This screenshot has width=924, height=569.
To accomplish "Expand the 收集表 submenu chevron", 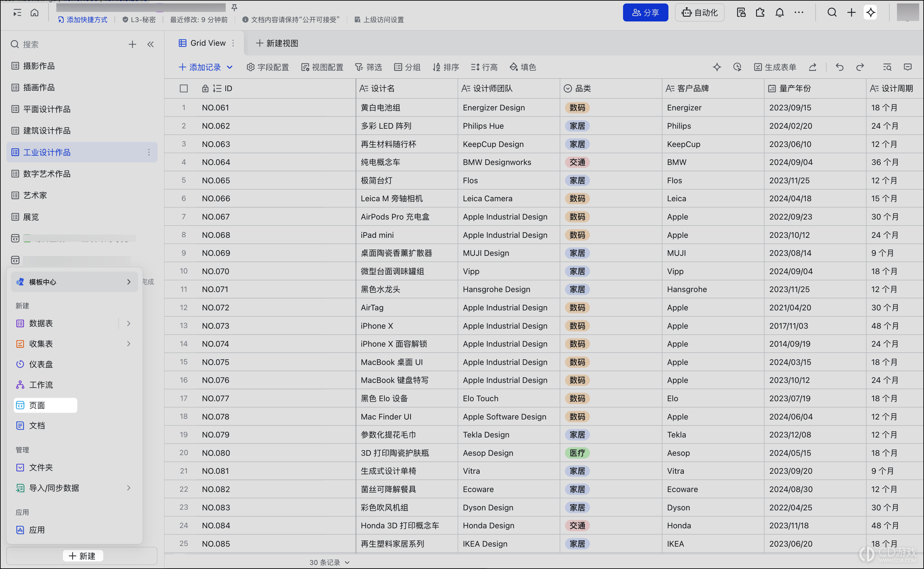I will point(129,344).
